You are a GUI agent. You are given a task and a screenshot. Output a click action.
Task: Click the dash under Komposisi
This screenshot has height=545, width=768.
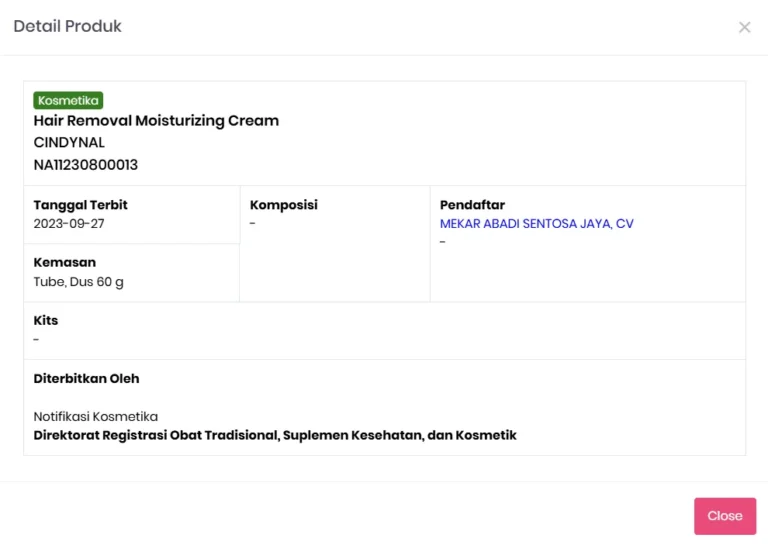click(253, 224)
